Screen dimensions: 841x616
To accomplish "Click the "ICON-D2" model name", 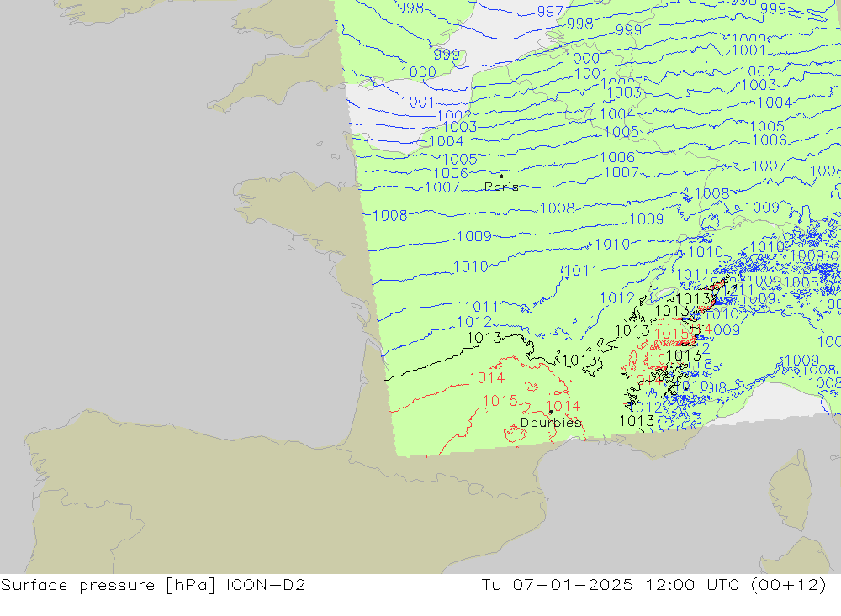I will pyautogui.click(x=266, y=584).
